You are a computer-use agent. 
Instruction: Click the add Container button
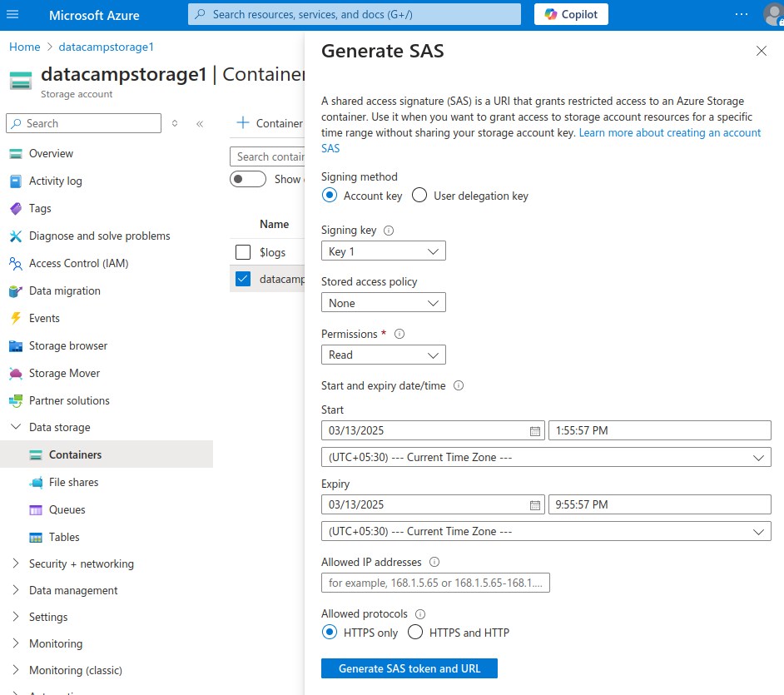point(270,123)
